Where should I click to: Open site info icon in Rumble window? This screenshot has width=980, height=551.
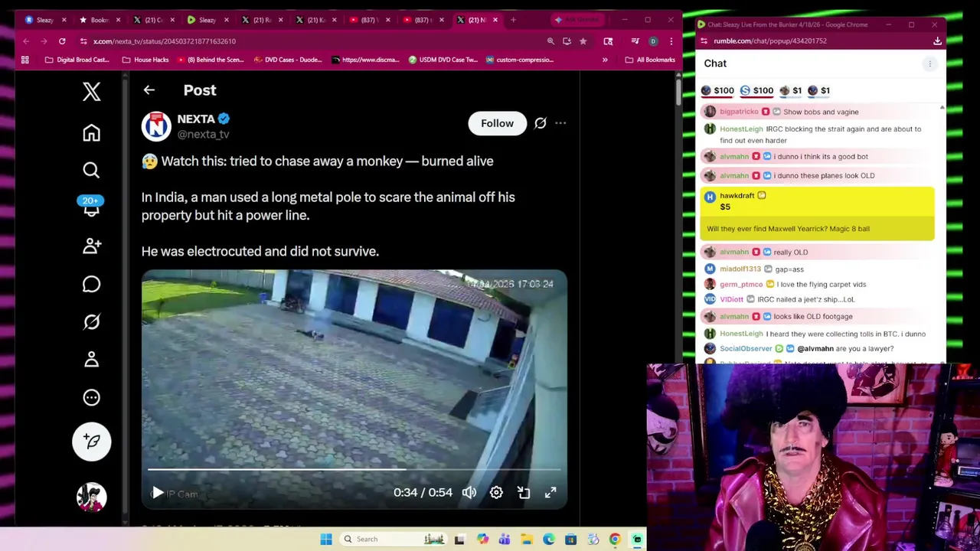[704, 41]
